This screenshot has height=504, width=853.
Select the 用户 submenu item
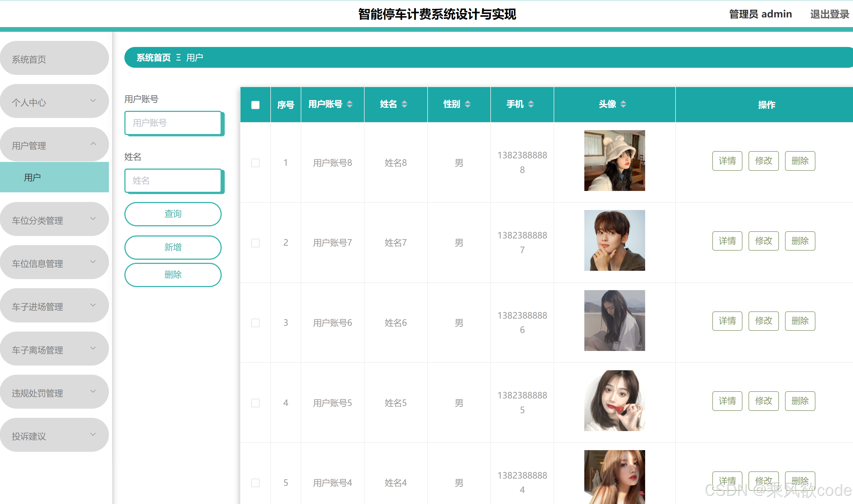pos(54,177)
